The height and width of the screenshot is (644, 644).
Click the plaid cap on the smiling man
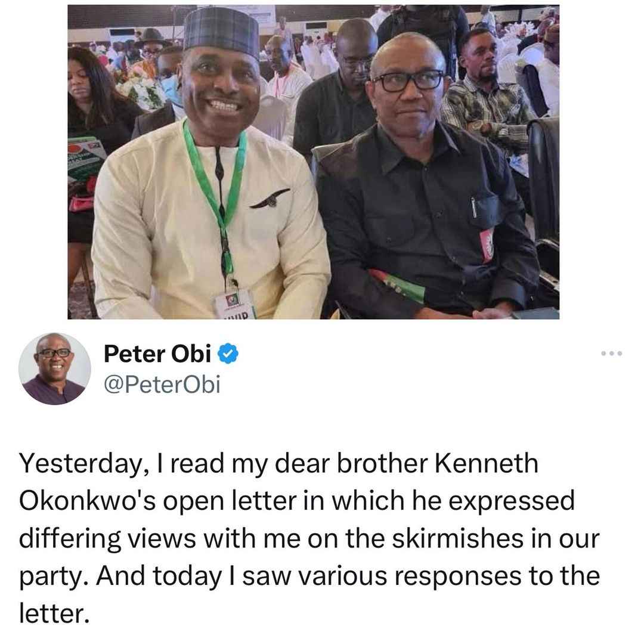(x=222, y=32)
